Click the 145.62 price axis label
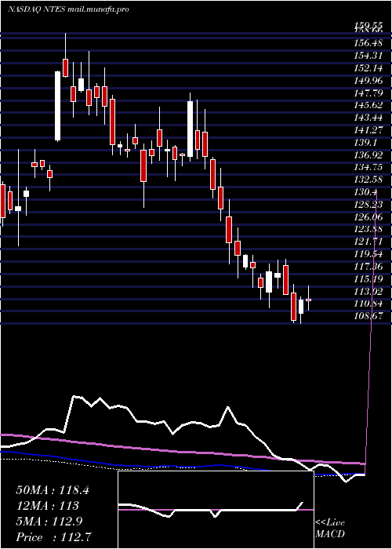 368,105
